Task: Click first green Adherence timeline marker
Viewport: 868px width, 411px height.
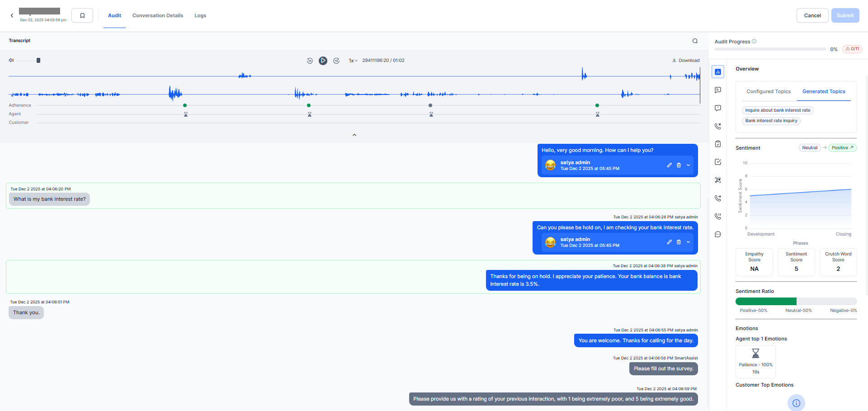Action: pos(185,105)
